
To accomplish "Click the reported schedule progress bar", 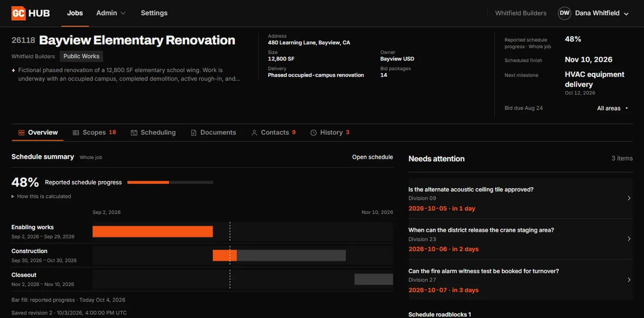I will tap(170, 182).
